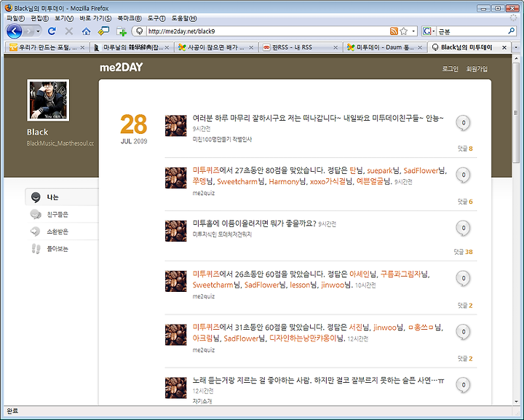Screen dimensions: 524x420
Task: Click the me2DAY logo
Action: 122,68
